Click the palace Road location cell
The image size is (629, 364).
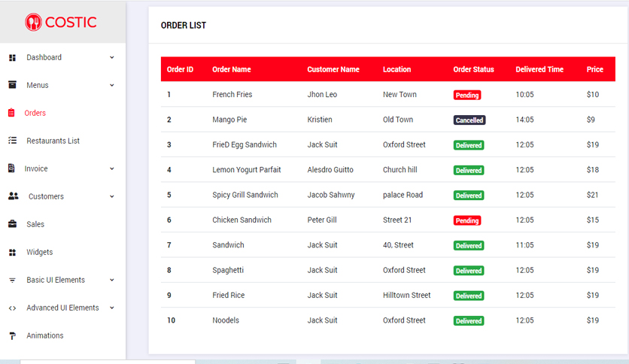[x=403, y=195]
